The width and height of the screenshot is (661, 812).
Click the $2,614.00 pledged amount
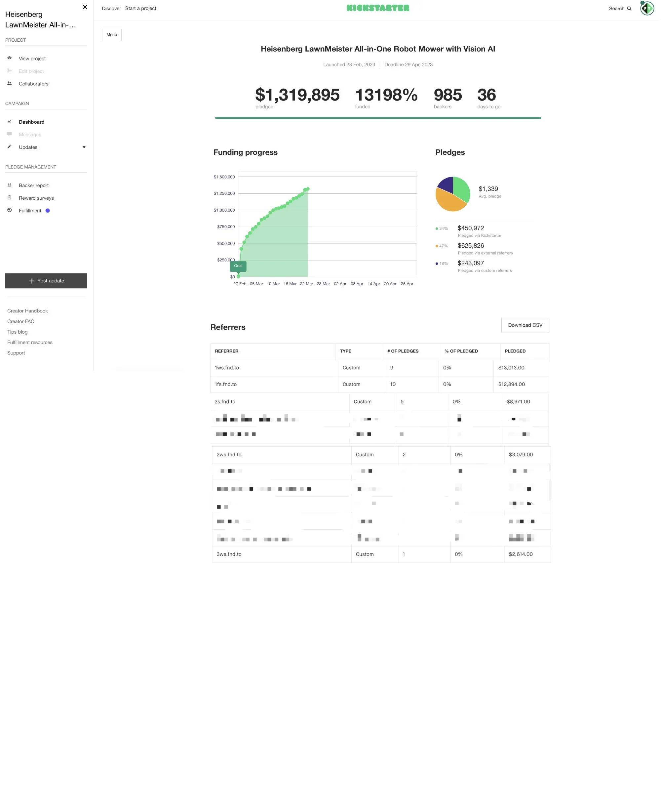[521, 554]
